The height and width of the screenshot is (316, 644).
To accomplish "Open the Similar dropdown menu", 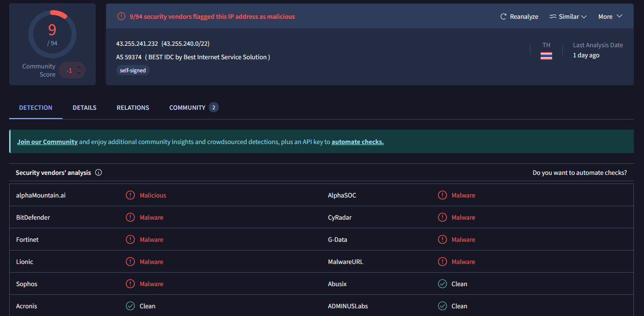I will [x=568, y=16].
